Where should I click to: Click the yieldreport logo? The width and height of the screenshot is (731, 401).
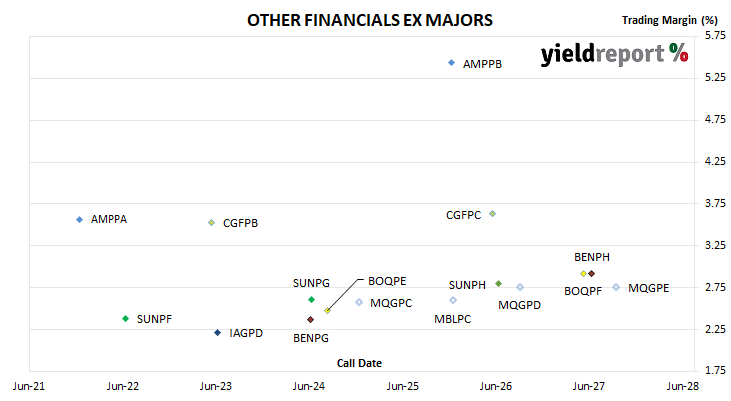point(614,54)
